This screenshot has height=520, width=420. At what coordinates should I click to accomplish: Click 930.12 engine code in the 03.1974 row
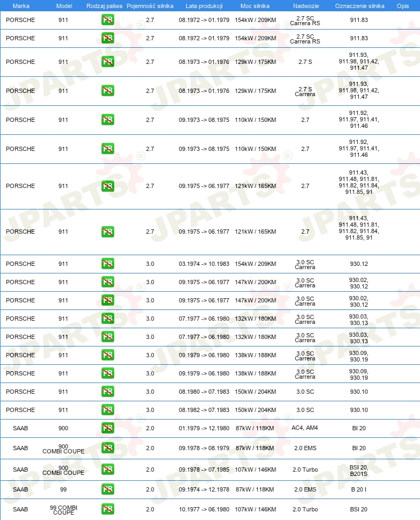coord(359,264)
